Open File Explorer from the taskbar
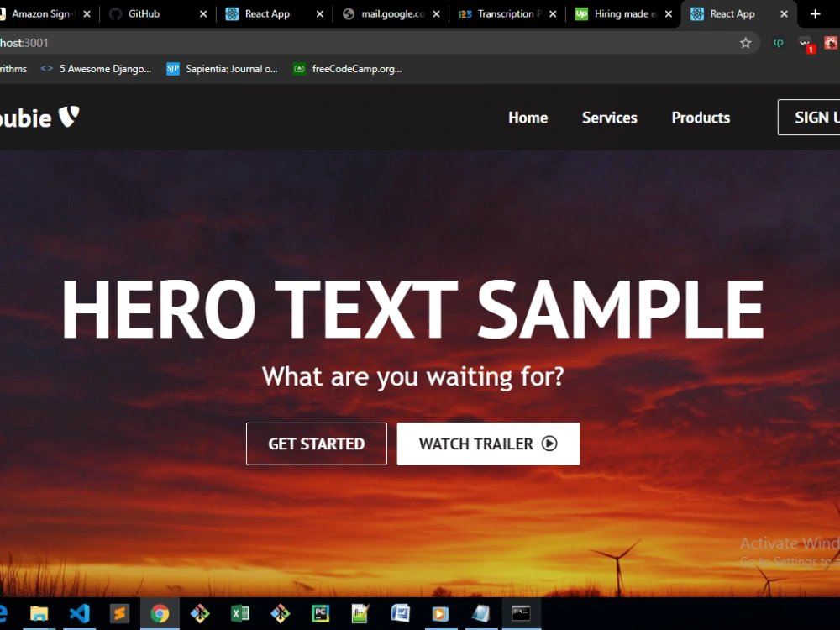 tap(39, 613)
